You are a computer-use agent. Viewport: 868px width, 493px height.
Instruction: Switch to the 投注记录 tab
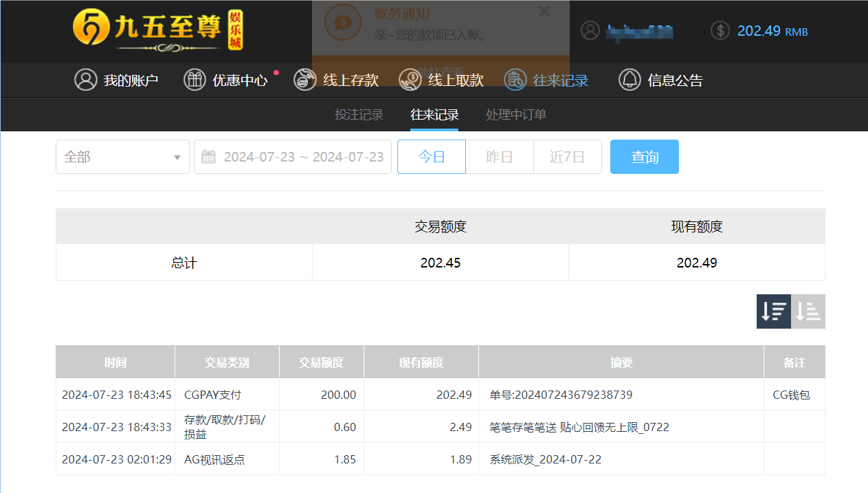(359, 114)
